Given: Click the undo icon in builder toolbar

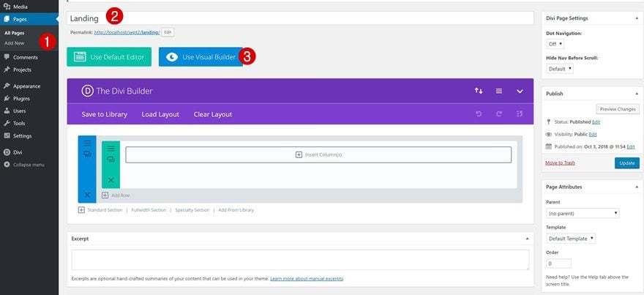Looking at the screenshot, I should click(479, 114).
